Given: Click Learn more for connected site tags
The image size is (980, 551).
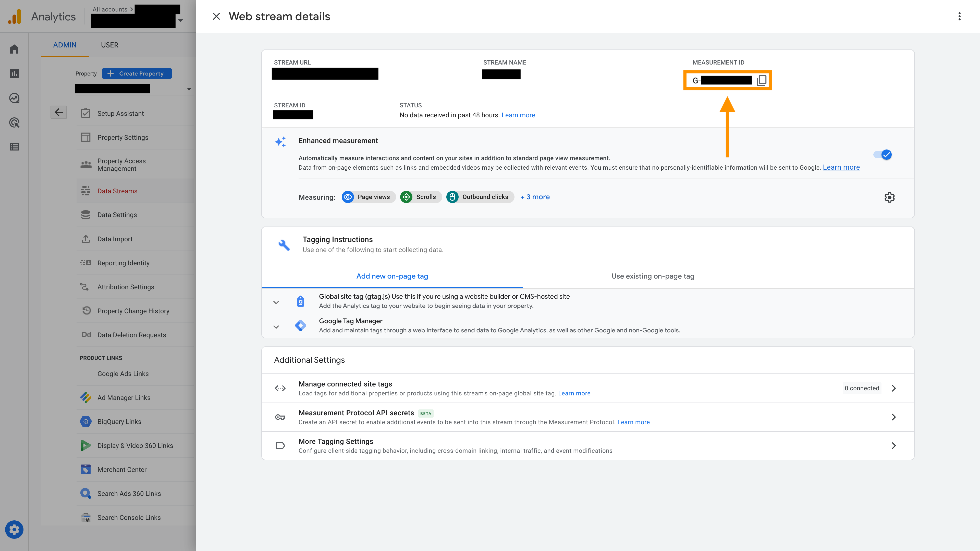Looking at the screenshot, I should (x=574, y=393).
